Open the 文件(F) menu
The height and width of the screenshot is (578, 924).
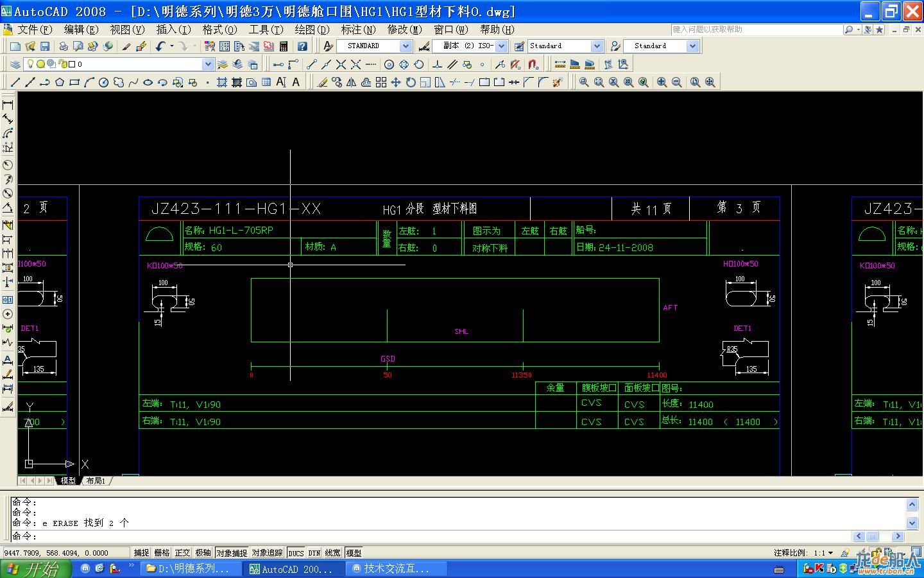click(x=35, y=30)
